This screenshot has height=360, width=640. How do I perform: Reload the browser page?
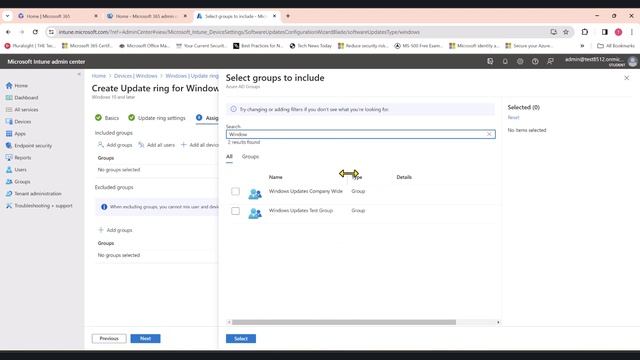(35, 32)
